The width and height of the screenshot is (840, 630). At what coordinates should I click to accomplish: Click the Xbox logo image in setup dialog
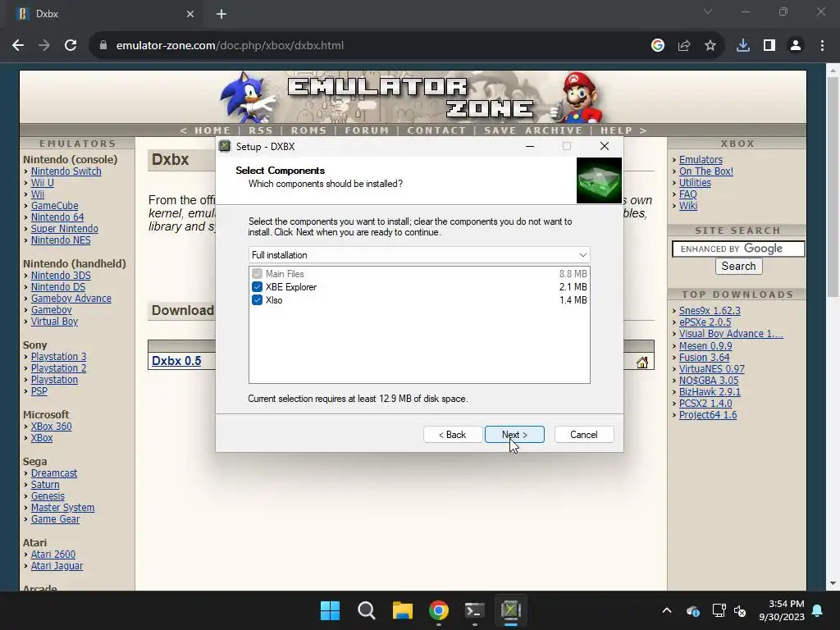599,180
